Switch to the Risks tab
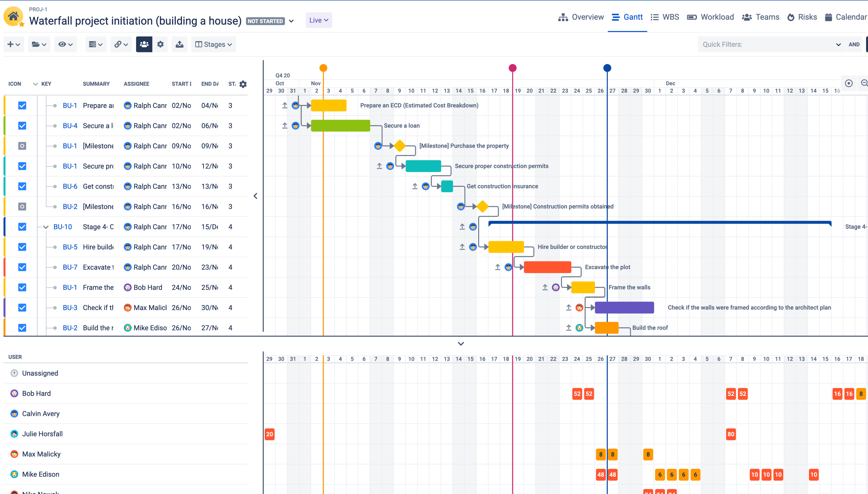 coord(802,17)
